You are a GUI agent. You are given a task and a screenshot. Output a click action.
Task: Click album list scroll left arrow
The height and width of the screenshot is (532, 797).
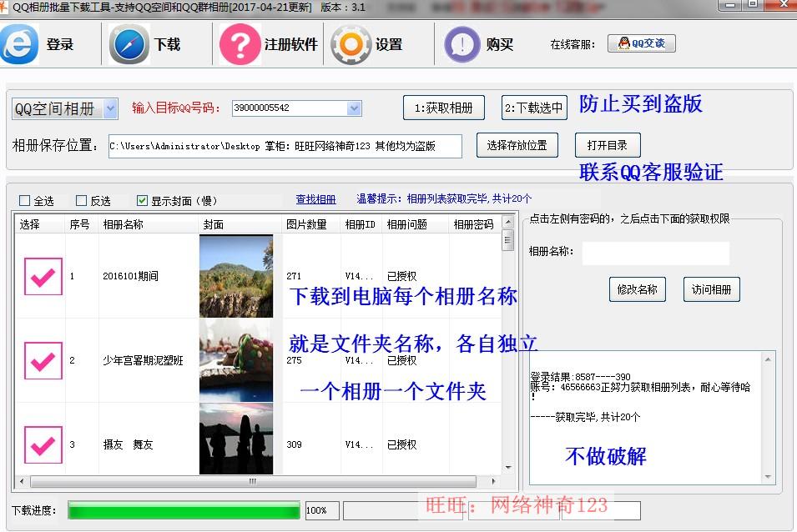pos(22,481)
